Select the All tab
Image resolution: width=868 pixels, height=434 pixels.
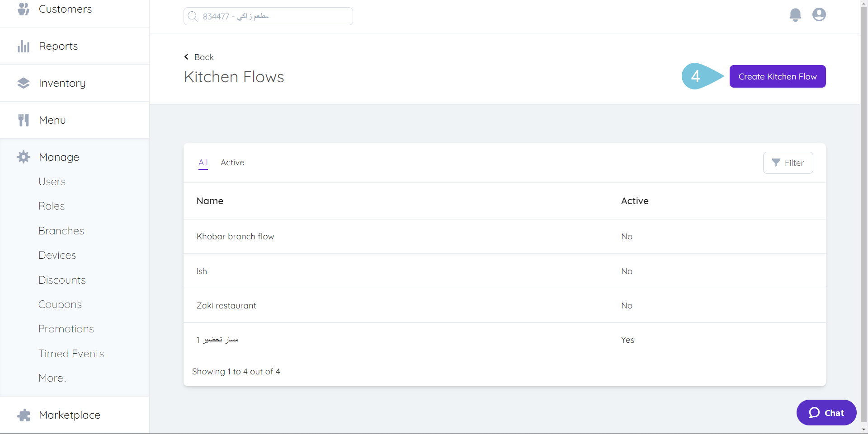coord(203,163)
